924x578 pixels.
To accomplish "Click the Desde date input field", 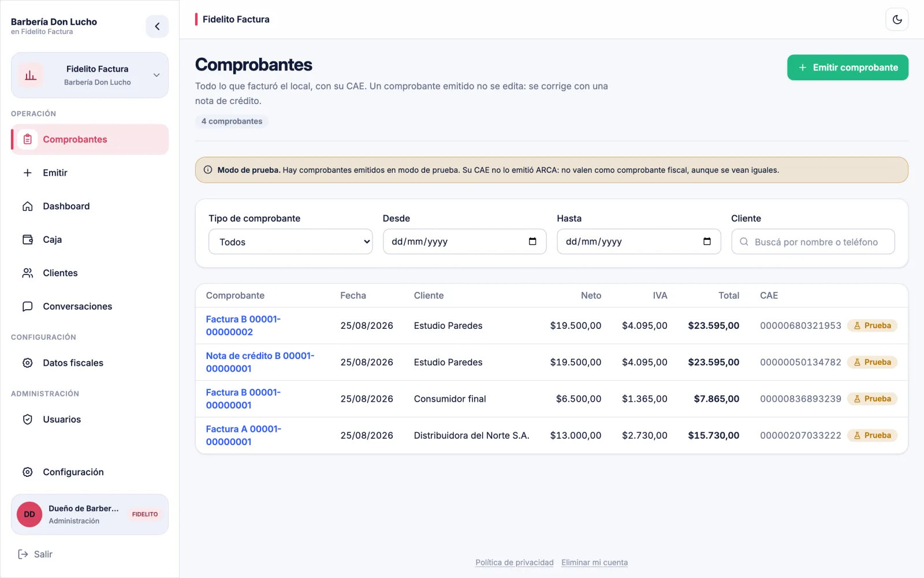I will 465,242.
